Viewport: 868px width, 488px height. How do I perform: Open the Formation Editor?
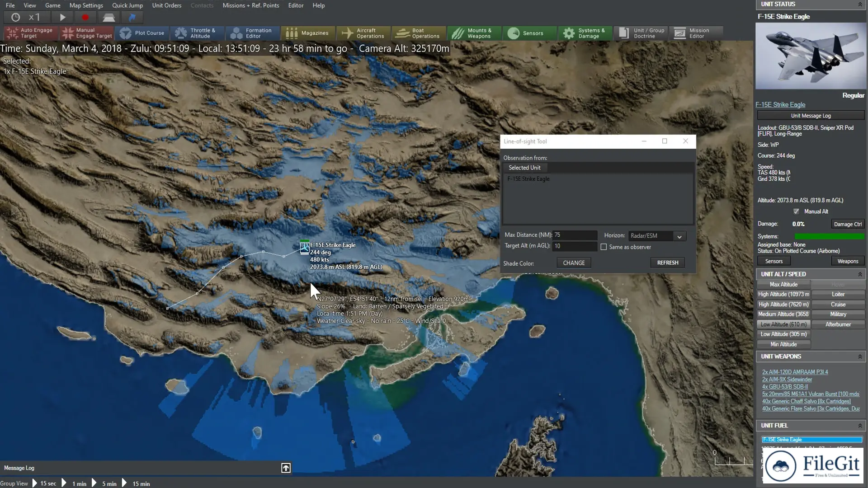pyautogui.click(x=253, y=33)
